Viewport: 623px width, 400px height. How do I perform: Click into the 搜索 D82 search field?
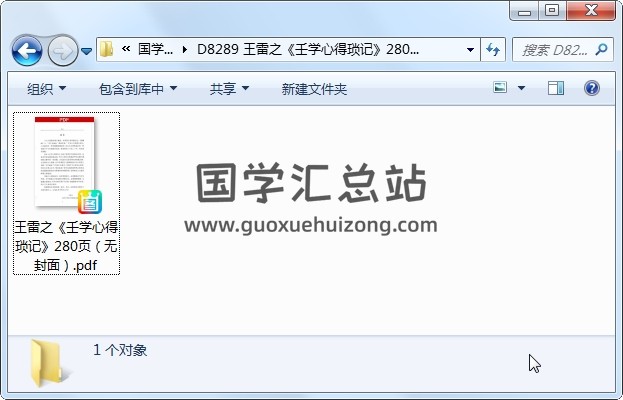(x=555, y=50)
